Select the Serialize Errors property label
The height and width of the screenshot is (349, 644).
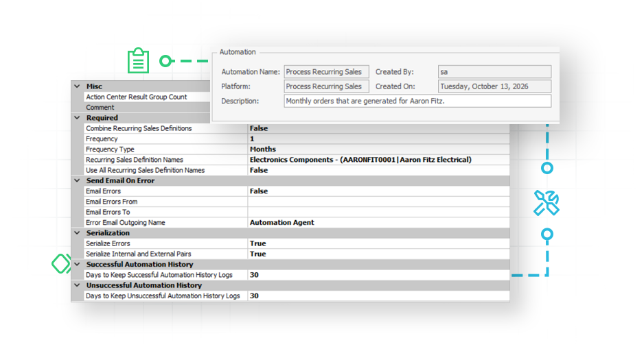coord(108,243)
